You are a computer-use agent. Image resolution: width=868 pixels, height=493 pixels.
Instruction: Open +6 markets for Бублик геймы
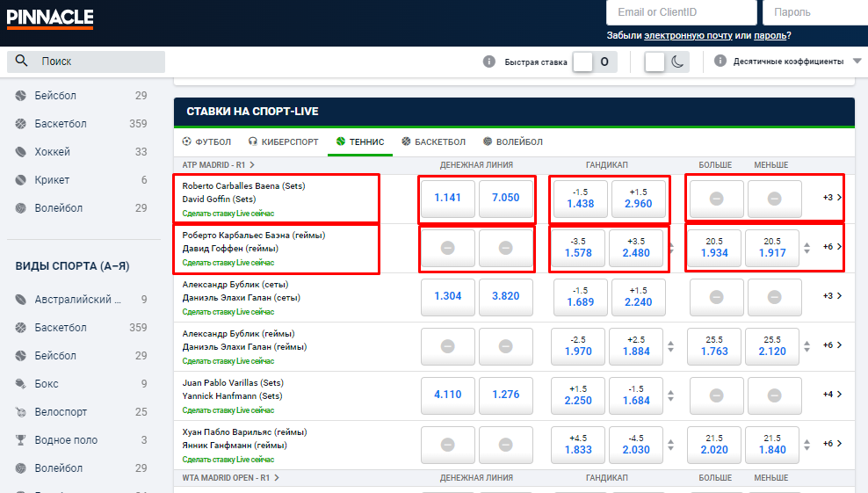point(832,345)
